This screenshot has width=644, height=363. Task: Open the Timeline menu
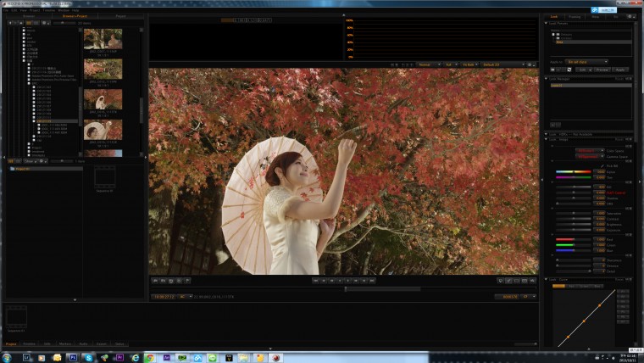point(49,10)
